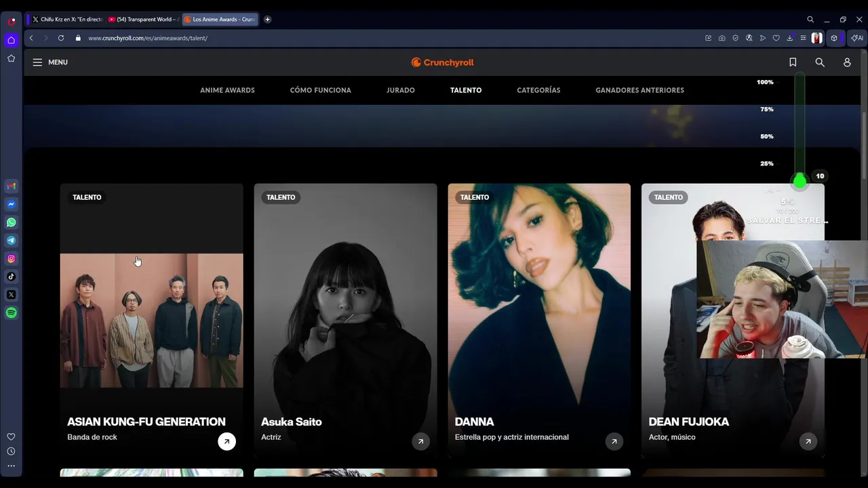868x488 pixels.
Task: Open arrow icon on ASIAN KUNG-FU GENERATION card
Action: click(226, 441)
